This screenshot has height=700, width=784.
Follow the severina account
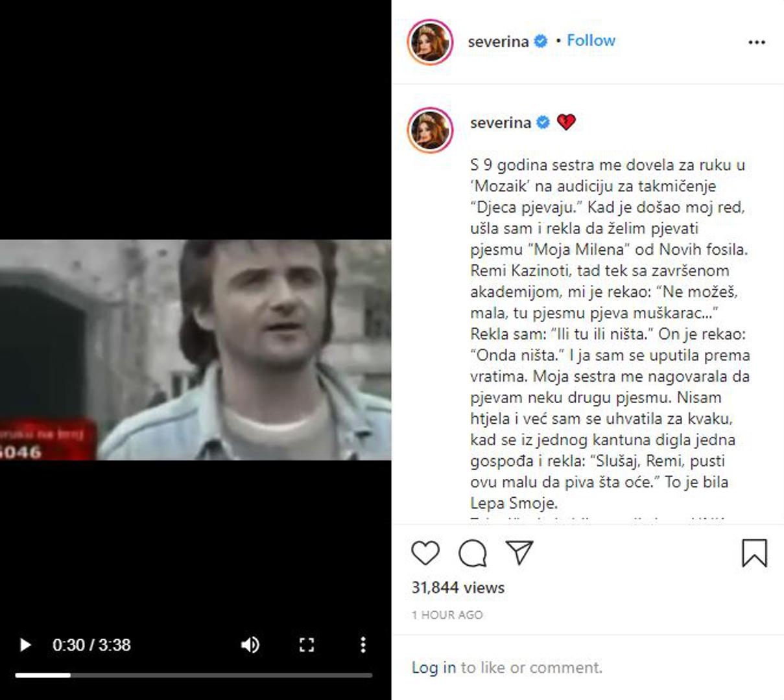[591, 40]
